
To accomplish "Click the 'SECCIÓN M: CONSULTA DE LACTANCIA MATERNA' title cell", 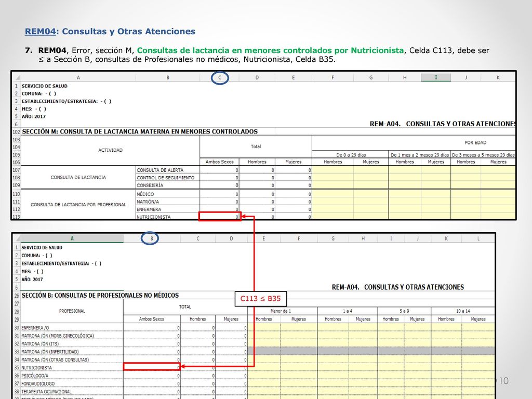I will (140, 131).
